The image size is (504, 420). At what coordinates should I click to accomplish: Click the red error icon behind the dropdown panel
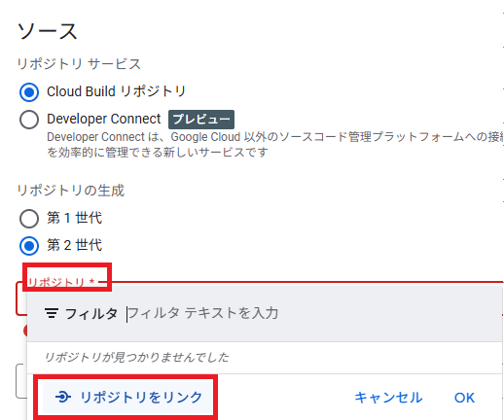pyautogui.click(x=25, y=331)
